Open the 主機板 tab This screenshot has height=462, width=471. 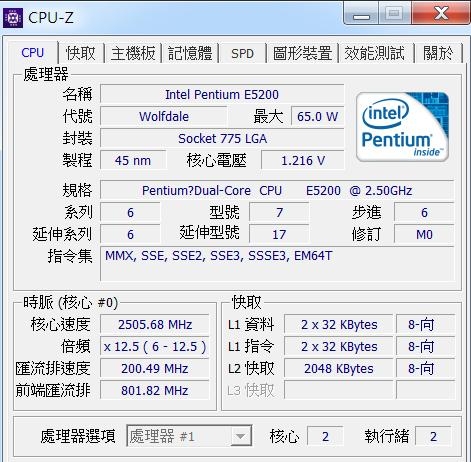coord(133,53)
